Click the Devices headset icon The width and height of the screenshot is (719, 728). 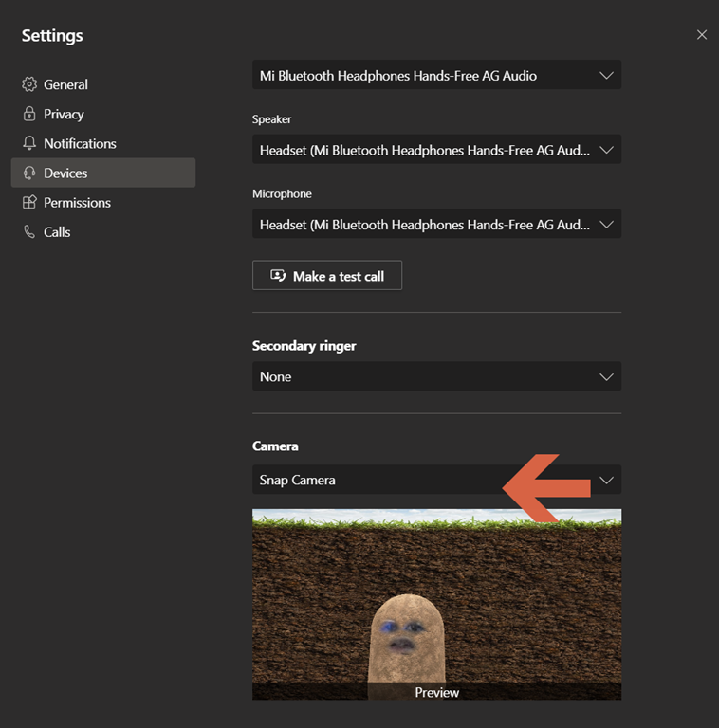tap(29, 173)
